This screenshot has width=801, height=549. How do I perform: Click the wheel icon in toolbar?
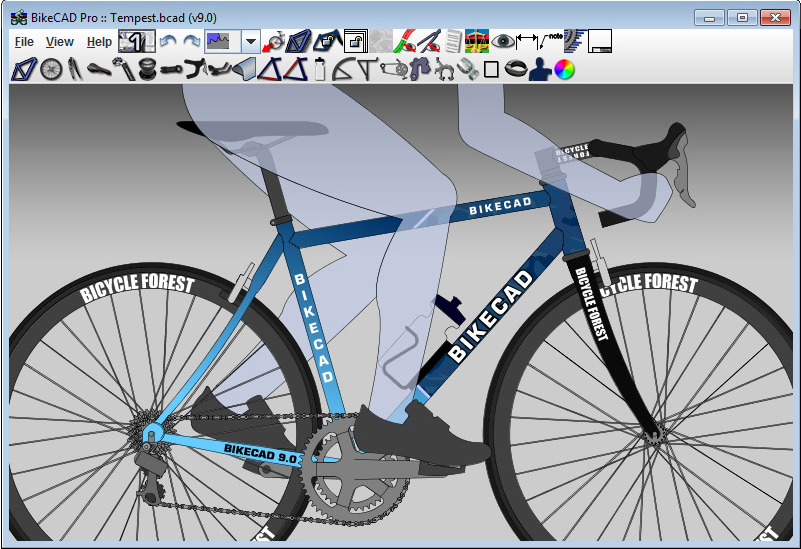click(x=50, y=69)
